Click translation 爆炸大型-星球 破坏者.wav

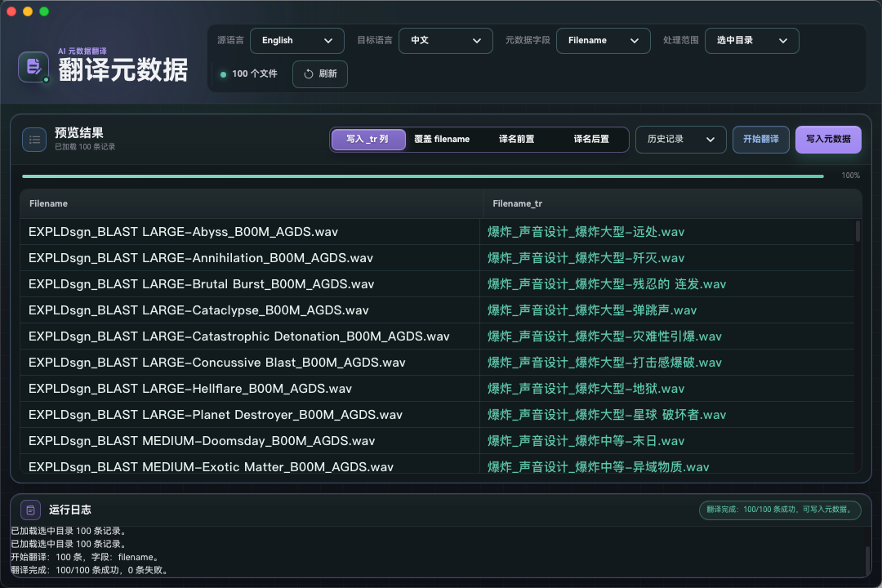607,415
